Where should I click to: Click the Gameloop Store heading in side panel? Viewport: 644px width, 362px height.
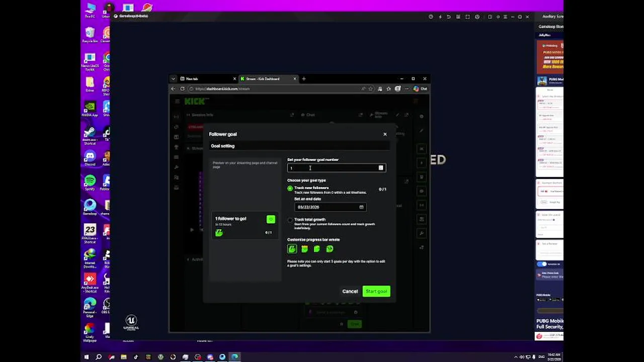click(551, 27)
